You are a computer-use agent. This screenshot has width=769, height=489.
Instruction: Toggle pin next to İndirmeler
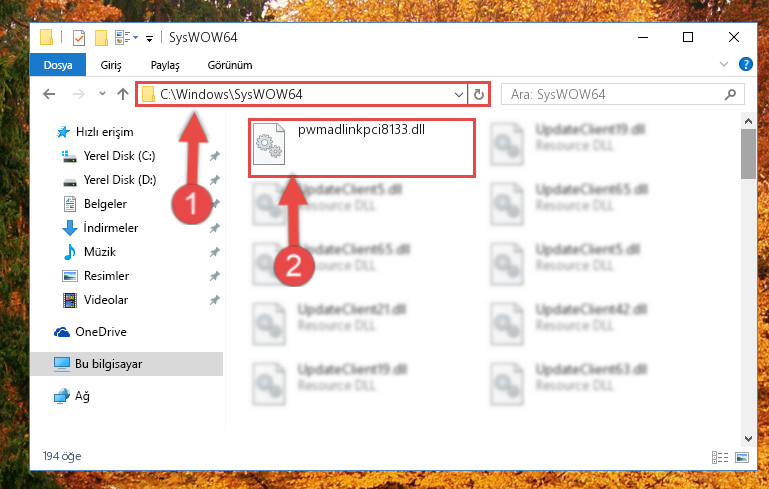pyautogui.click(x=214, y=228)
